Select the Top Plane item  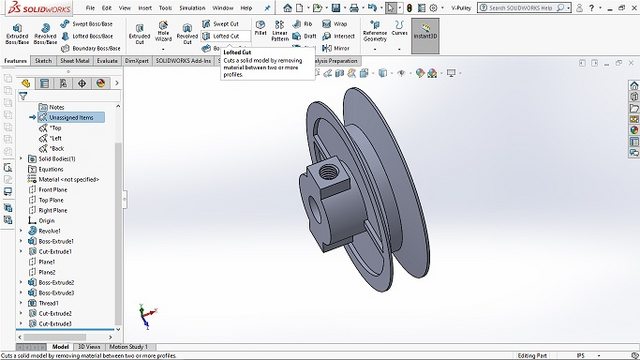[46, 200]
